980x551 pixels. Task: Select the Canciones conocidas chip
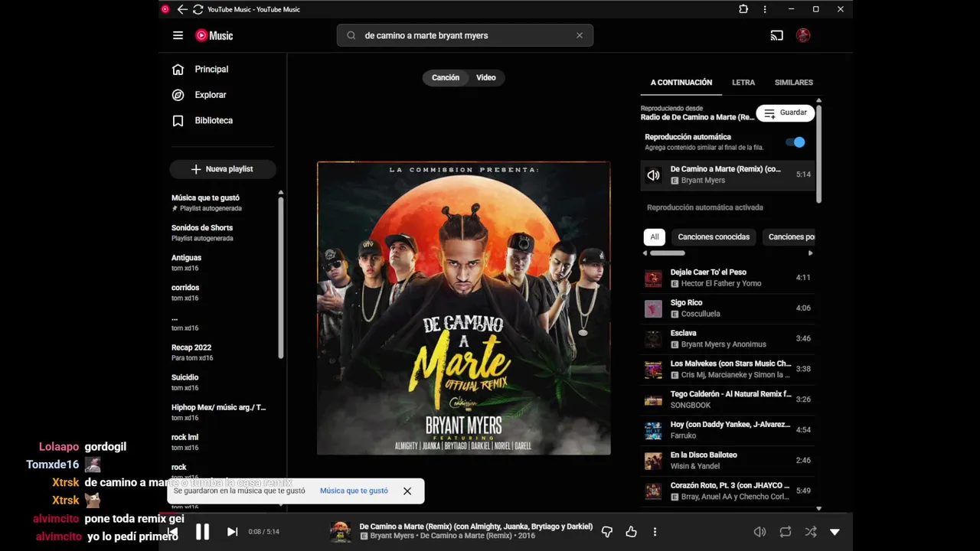pyautogui.click(x=714, y=236)
